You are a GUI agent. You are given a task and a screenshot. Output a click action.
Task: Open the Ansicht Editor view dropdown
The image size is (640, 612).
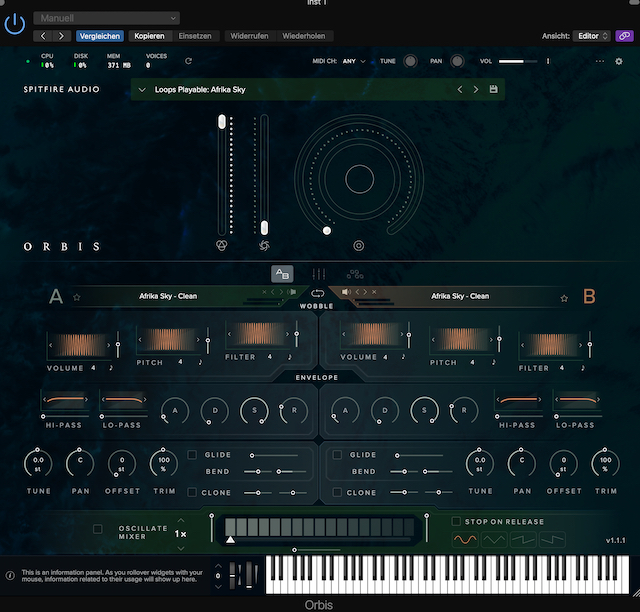(x=591, y=36)
